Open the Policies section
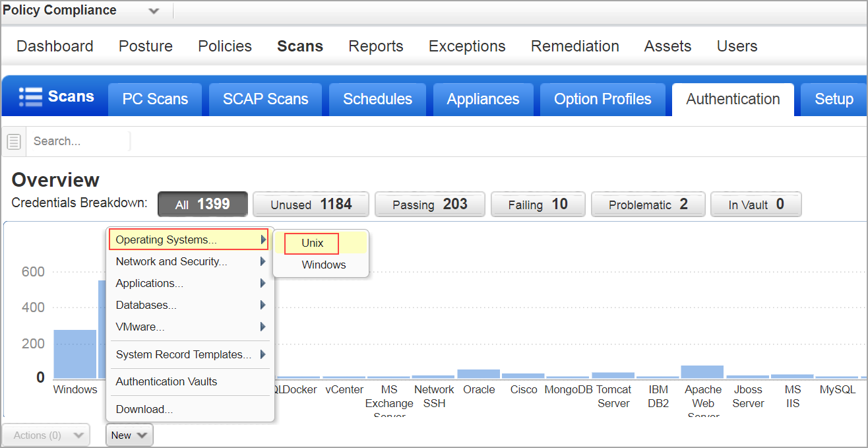The height and width of the screenshot is (448, 868). (225, 46)
